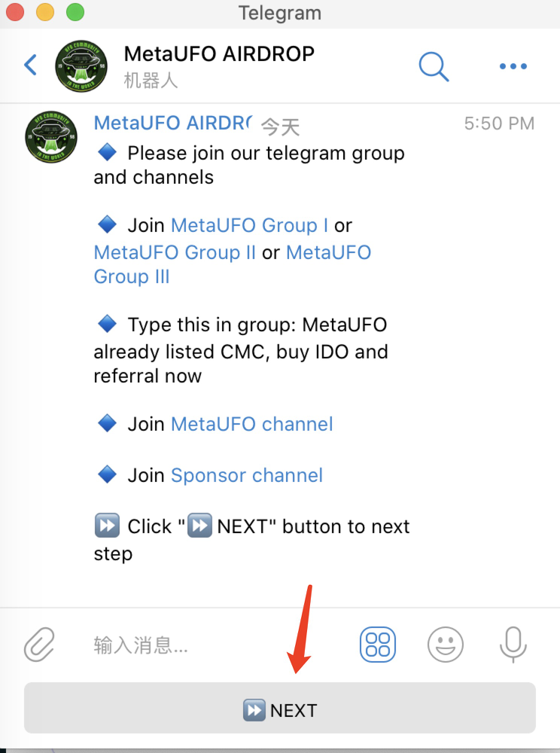Click the attachment paperclip icon
560x753 pixels.
point(39,645)
